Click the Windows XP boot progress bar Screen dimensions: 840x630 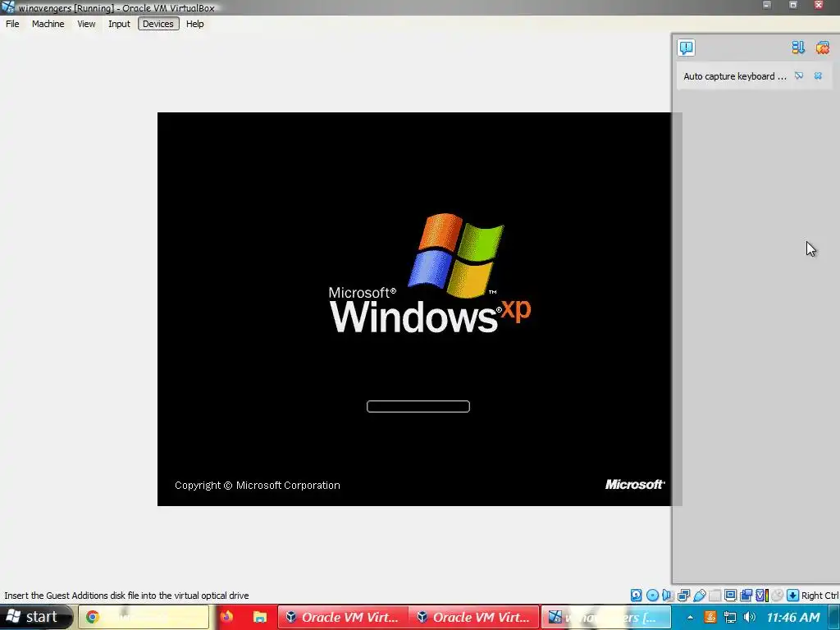pyautogui.click(x=418, y=407)
